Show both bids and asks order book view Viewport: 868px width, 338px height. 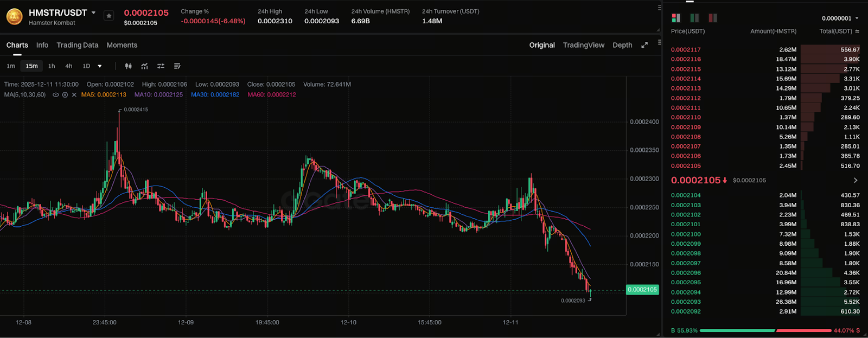tap(676, 18)
